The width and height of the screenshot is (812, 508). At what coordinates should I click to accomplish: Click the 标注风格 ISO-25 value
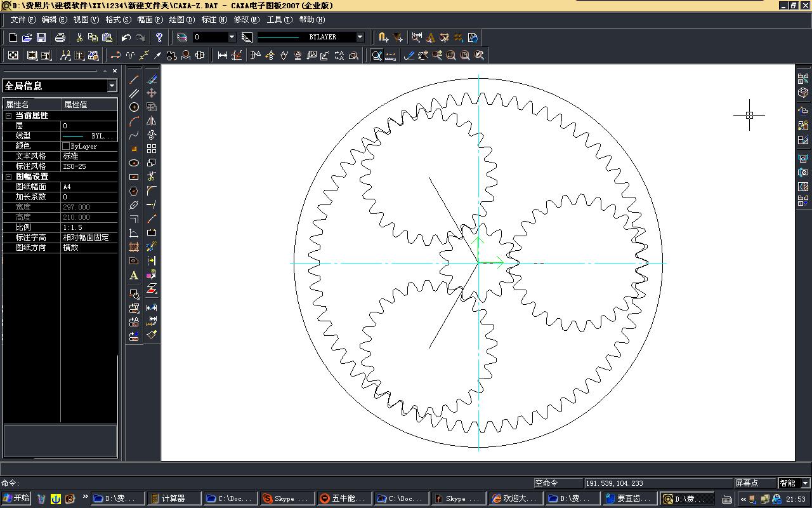89,166
